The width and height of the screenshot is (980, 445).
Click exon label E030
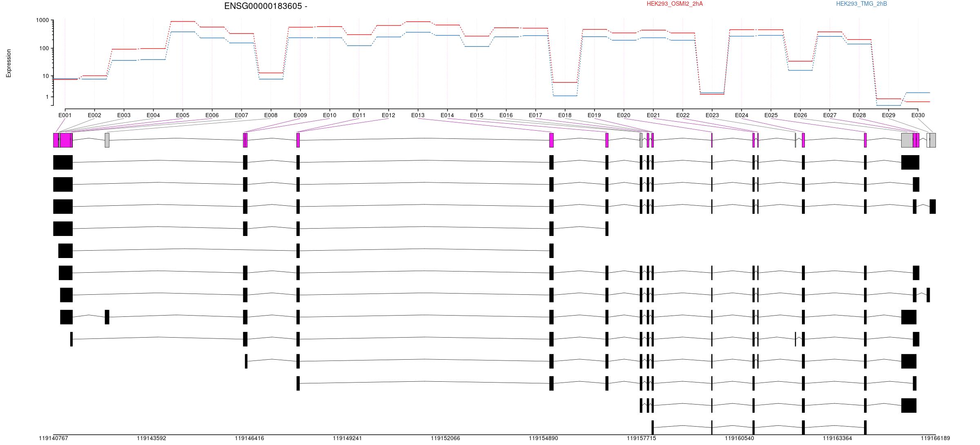click(x=918, y=115)
